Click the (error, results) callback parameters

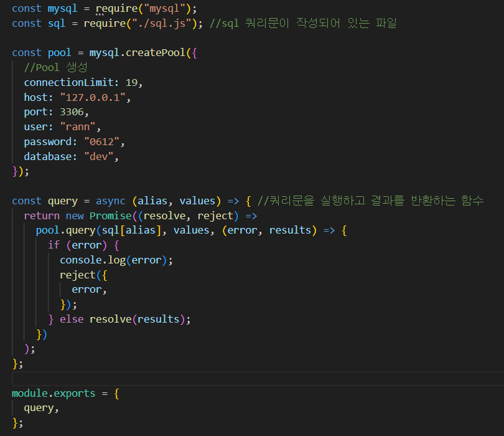pyautogui.click(x=269, y=230)
